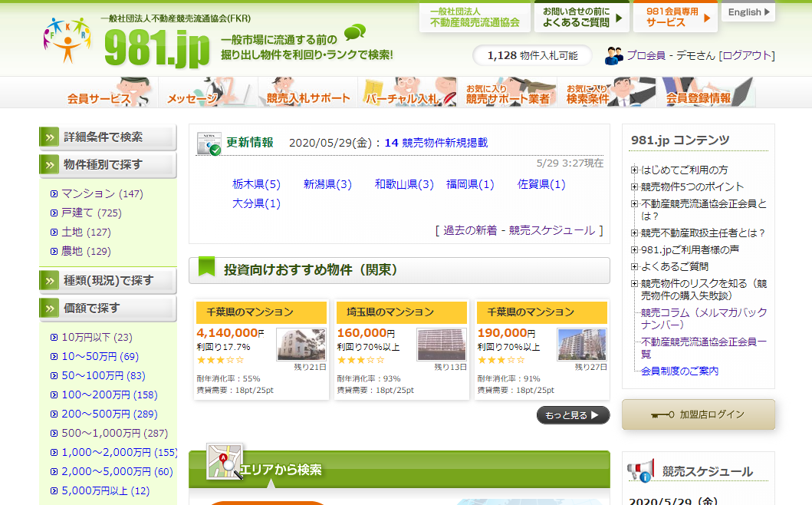Expand the よくあるご質問 tree node

tap(634, 266)
